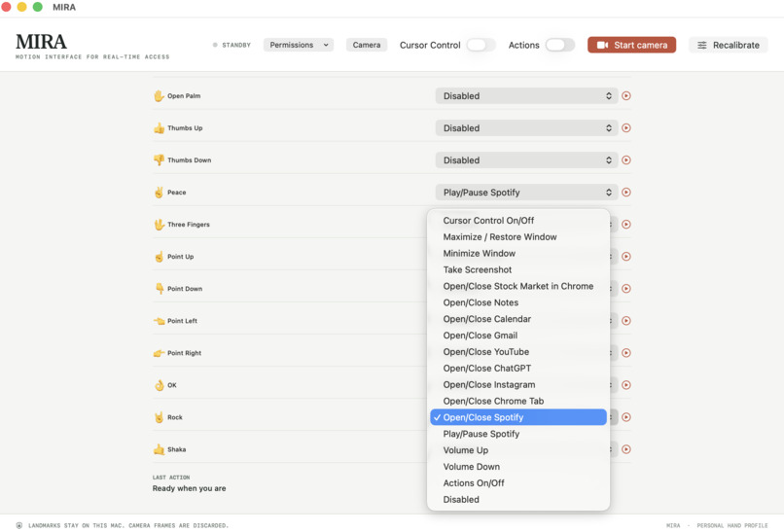The image size is (784, 532).
Task: Open the Permissions dropdown
Action: tap(299, 45)
